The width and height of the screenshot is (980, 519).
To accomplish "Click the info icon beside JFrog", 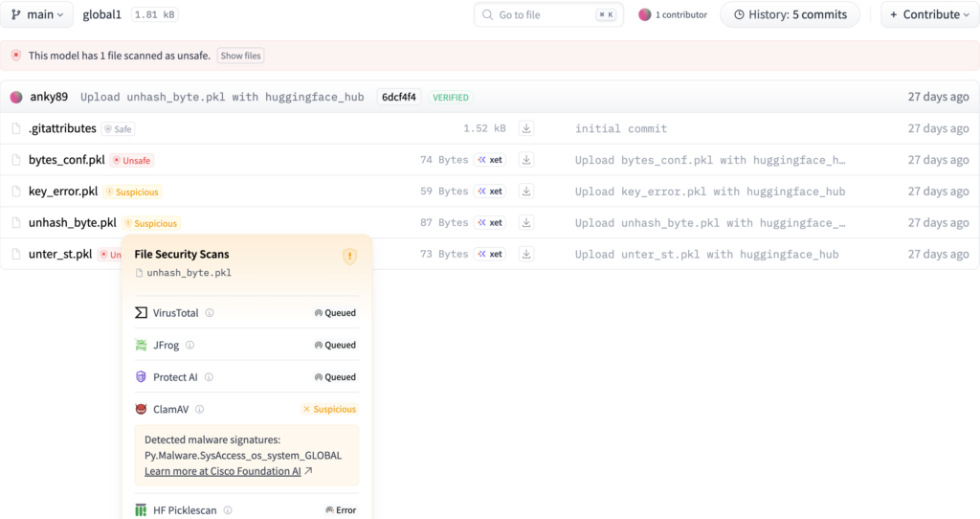I will [x=189, y=345].
